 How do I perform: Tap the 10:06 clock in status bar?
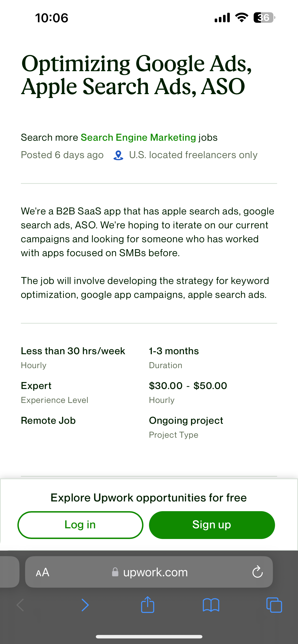pos(52,18)
